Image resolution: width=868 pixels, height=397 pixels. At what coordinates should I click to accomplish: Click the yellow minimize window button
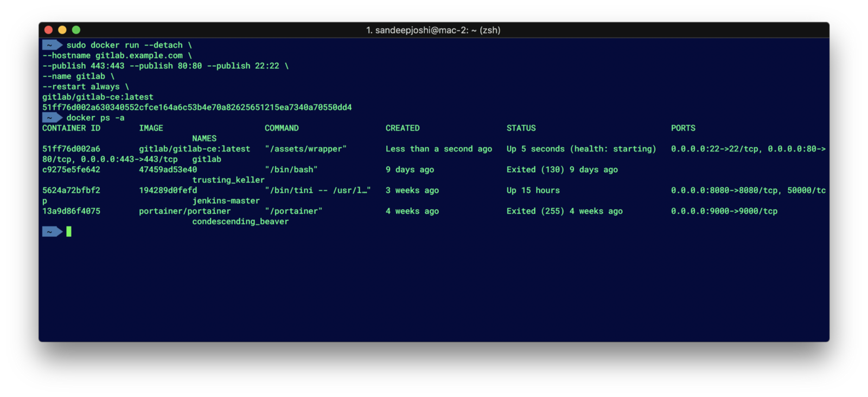coord(62,30)
